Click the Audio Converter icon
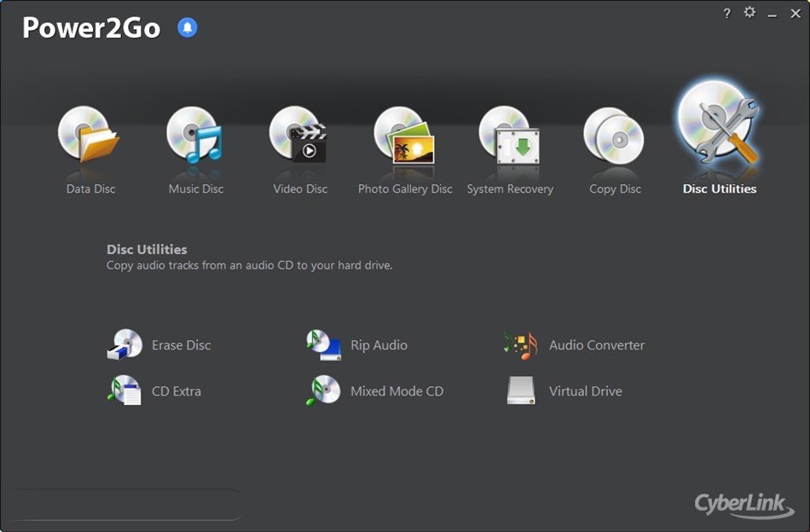810x532 pixels. [521, 345]
